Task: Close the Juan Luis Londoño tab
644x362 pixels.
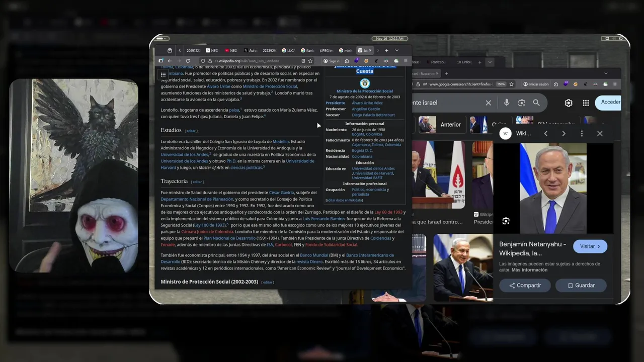Action: click(370, 50)
